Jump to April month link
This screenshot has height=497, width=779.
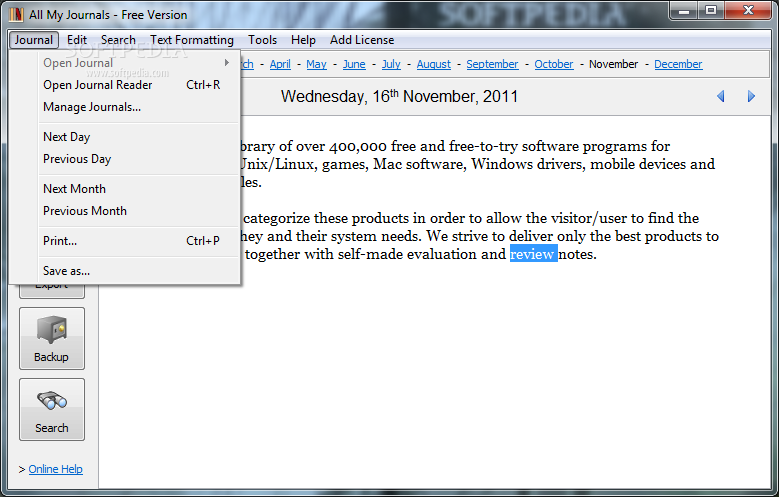pos(280,64)
